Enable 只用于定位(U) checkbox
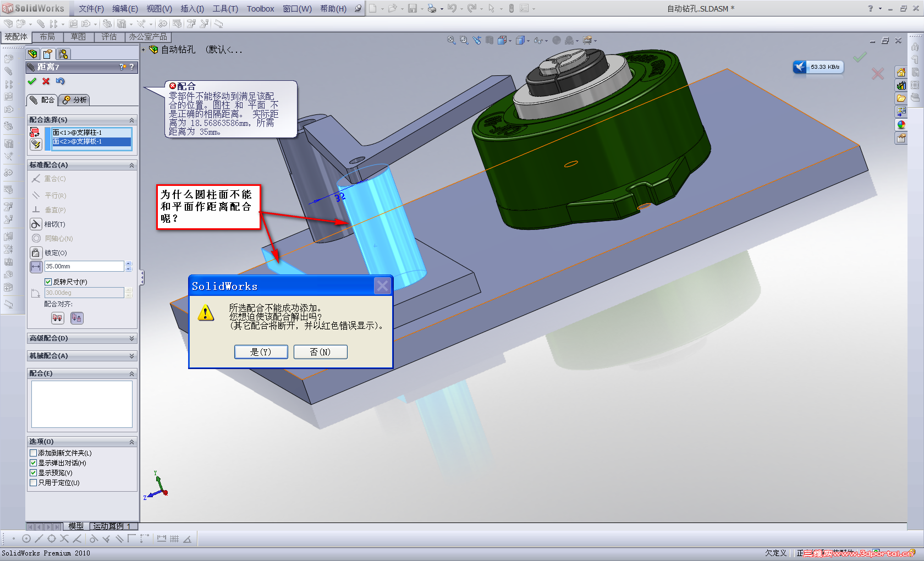This screenshot has width=924, height=561. coord(33,483)
